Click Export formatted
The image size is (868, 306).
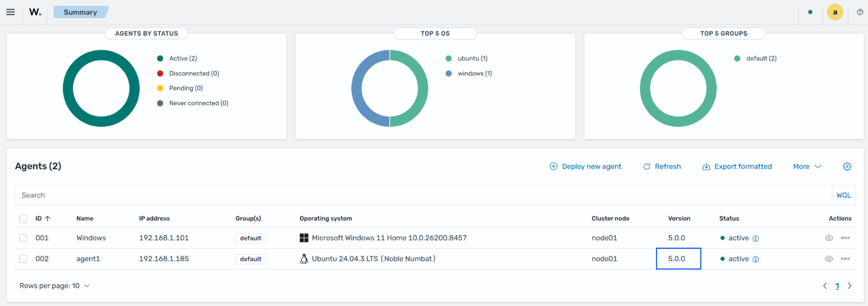(x=737, y=166)
